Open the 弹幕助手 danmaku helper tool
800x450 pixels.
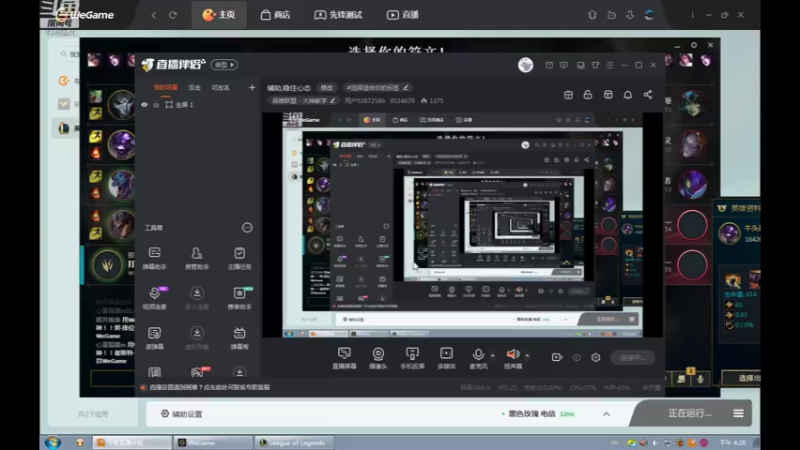(x=155, y=258)
